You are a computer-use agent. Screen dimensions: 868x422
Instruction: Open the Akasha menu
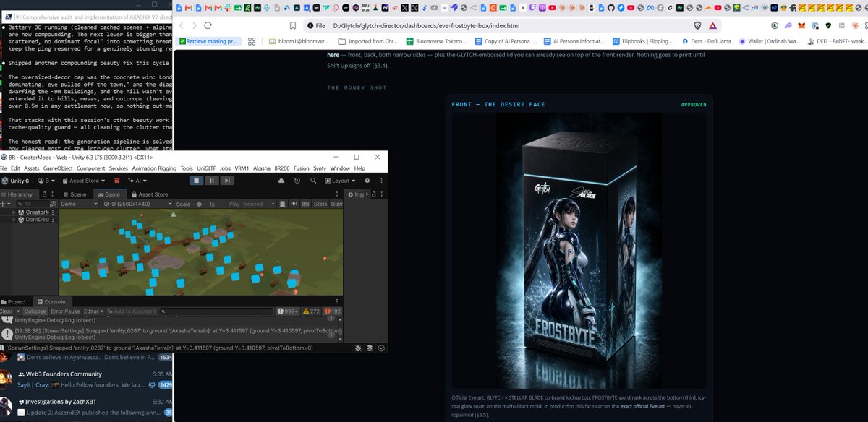click(x=261, y=168)
